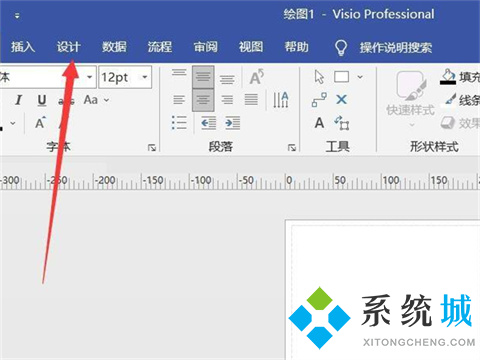Open the 设计 tab
Image resolution: width=480 pixels, height=360 pixels.
[68, 47]
